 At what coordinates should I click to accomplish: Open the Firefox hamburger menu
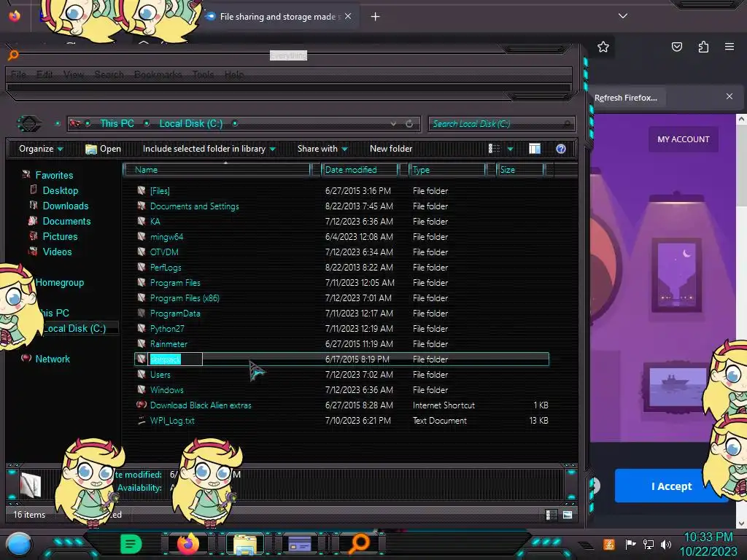click(x=729, y=47)
